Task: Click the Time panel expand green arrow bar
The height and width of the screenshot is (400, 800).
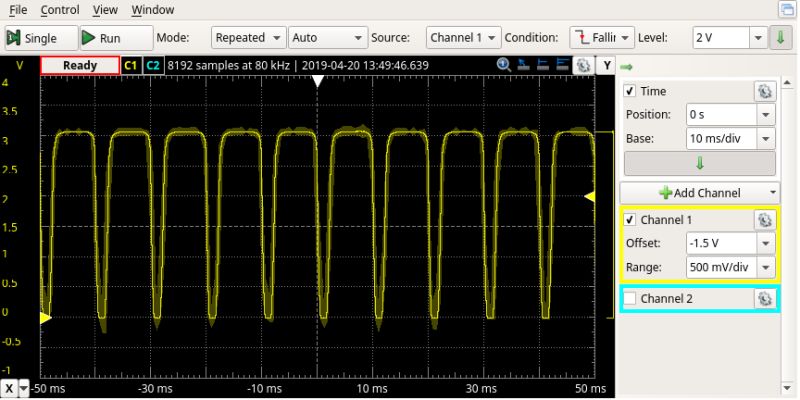Action: [x=699, y=163]
